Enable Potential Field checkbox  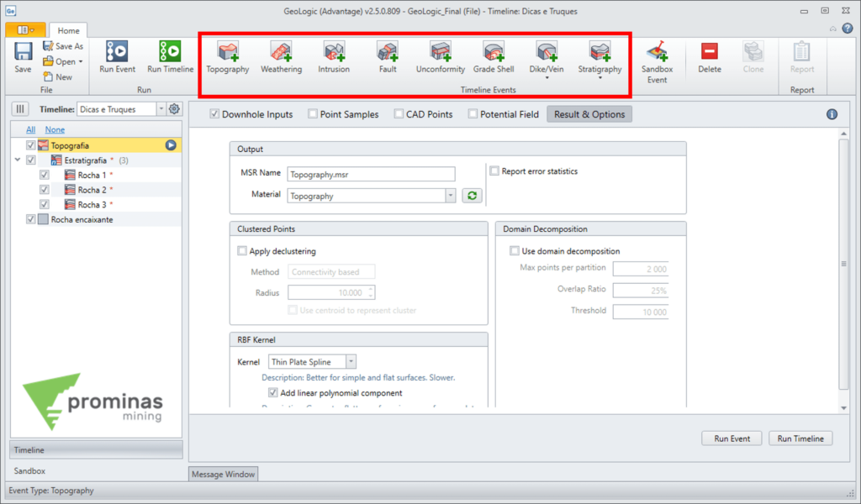473,114
